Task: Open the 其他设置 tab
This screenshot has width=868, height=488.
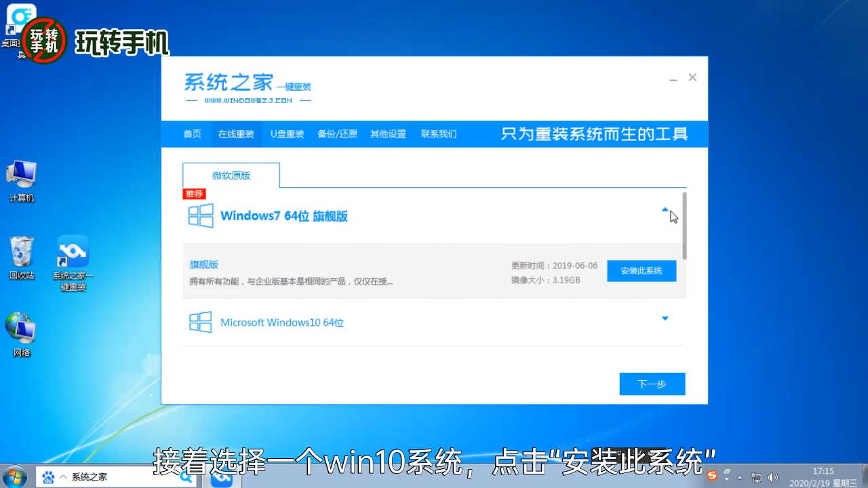Action: pos(388,134)
